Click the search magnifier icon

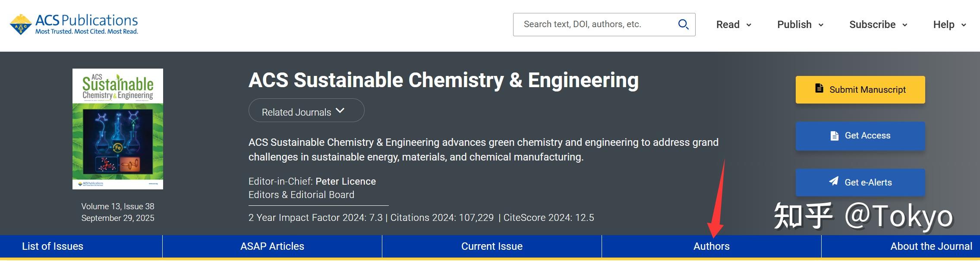coord(683,24)
